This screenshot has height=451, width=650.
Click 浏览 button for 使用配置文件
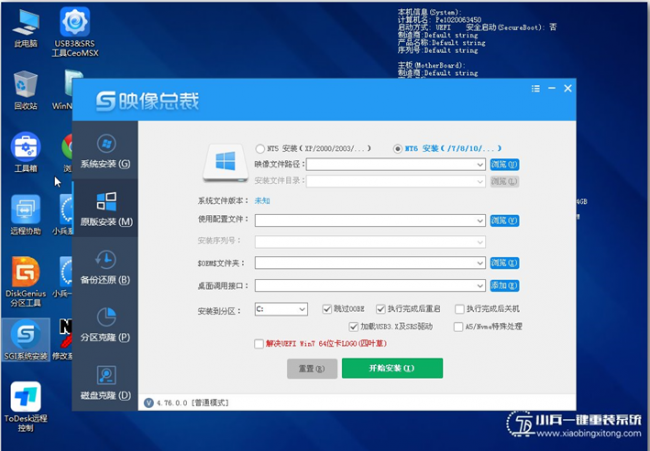click(x=504, y=221)
